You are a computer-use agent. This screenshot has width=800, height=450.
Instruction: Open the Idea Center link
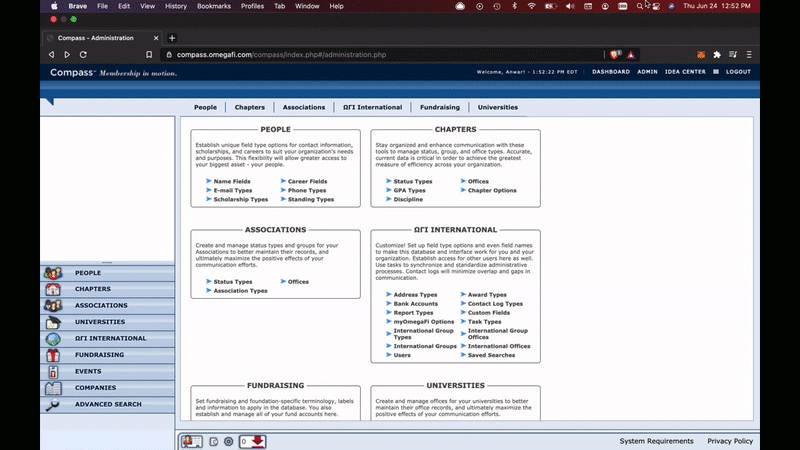[x=685, y=72]
